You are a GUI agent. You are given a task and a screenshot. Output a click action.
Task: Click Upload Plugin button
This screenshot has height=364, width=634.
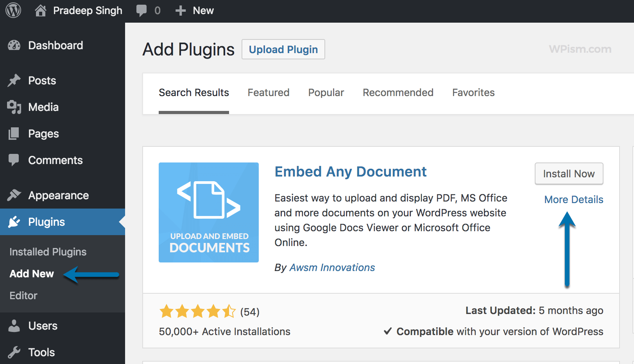click(x=283, y=49)
